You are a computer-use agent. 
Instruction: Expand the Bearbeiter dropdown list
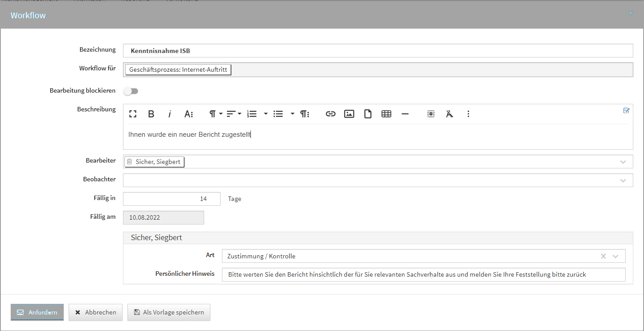[623, 162]
